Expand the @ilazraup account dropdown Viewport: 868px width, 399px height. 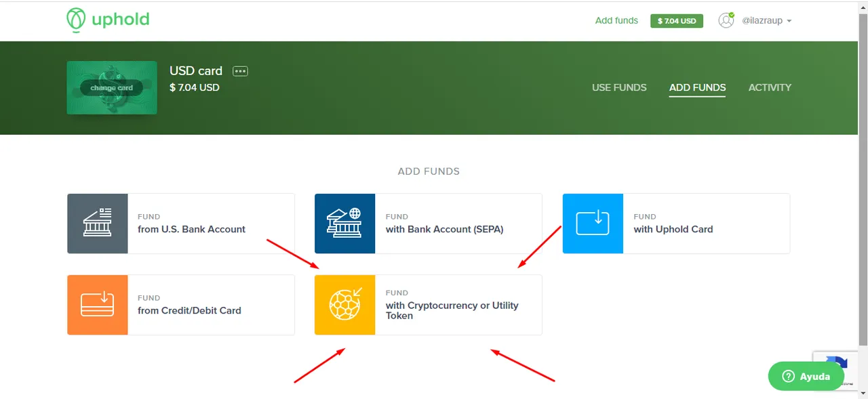click(x=767, y=21)
